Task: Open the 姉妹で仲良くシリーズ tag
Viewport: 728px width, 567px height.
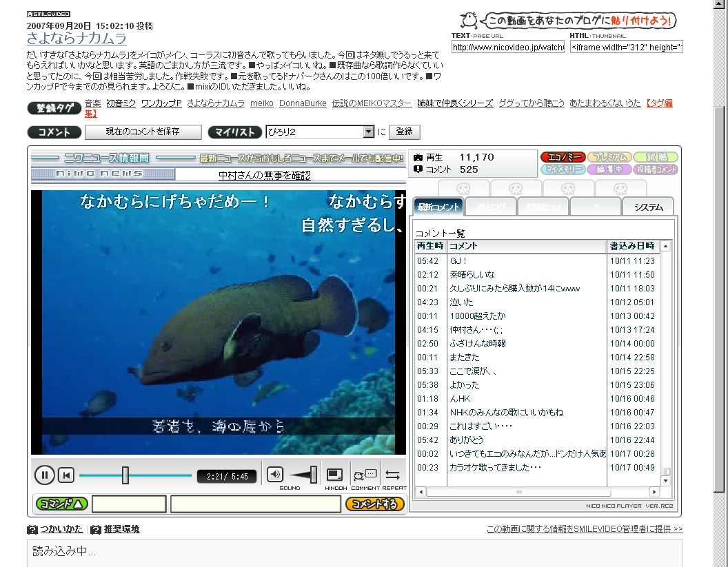Action: tap(455, 103)
